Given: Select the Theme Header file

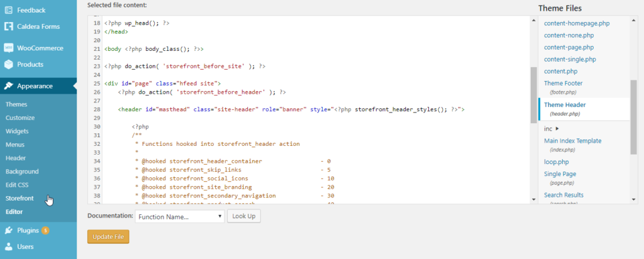Looking at the screenshot, I should (x=565, y=104).
